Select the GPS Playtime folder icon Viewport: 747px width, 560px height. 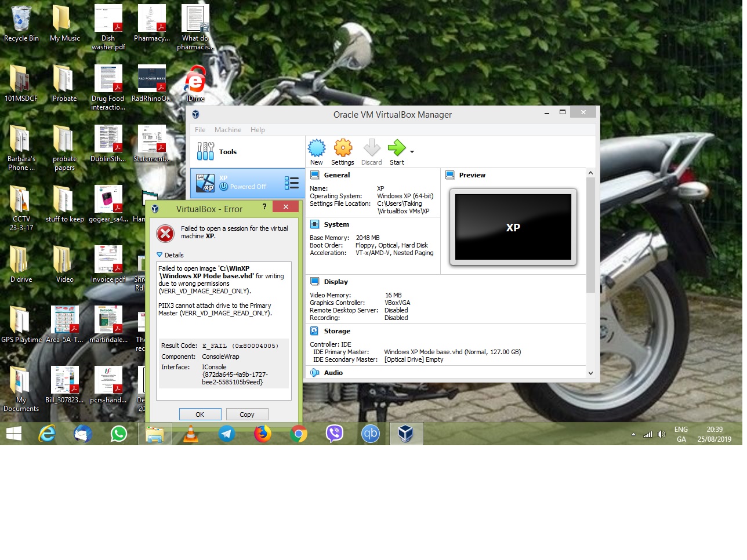tap(21, 325)
